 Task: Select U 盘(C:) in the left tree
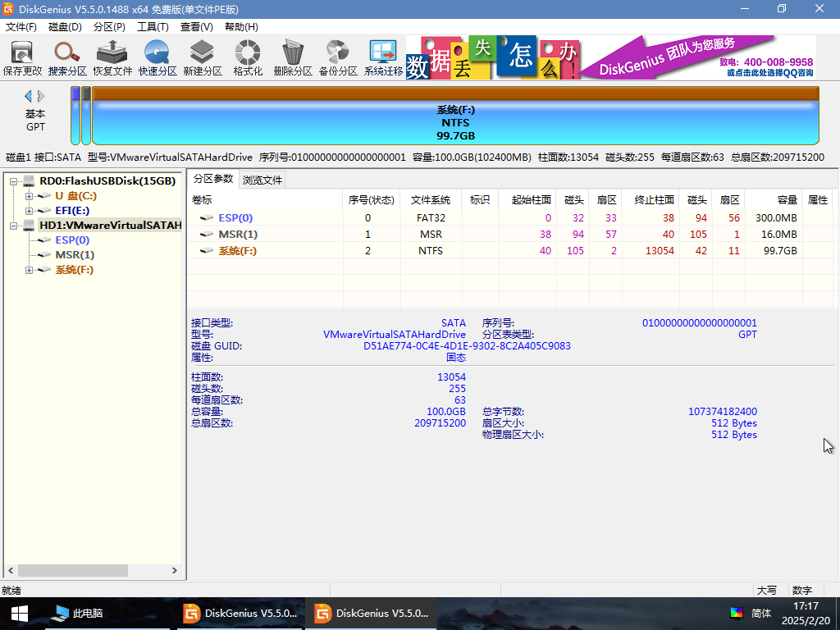pyautogui.click(x=76, y=196)
